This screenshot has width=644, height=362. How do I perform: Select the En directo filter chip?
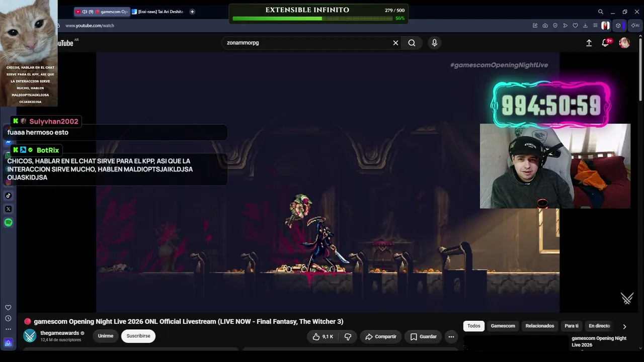point(599,326)
